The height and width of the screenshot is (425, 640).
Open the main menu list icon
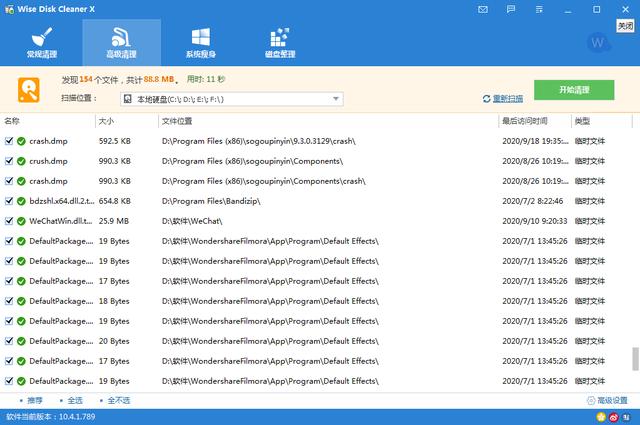click(x=539, y=9)
